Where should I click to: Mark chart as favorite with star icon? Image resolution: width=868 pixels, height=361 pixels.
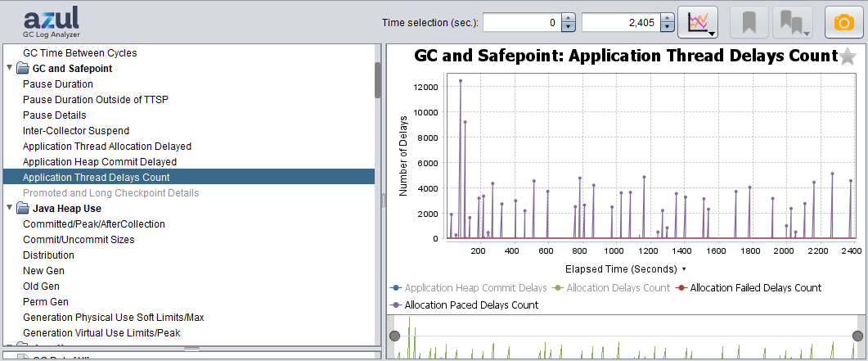[x=848, y=56]
